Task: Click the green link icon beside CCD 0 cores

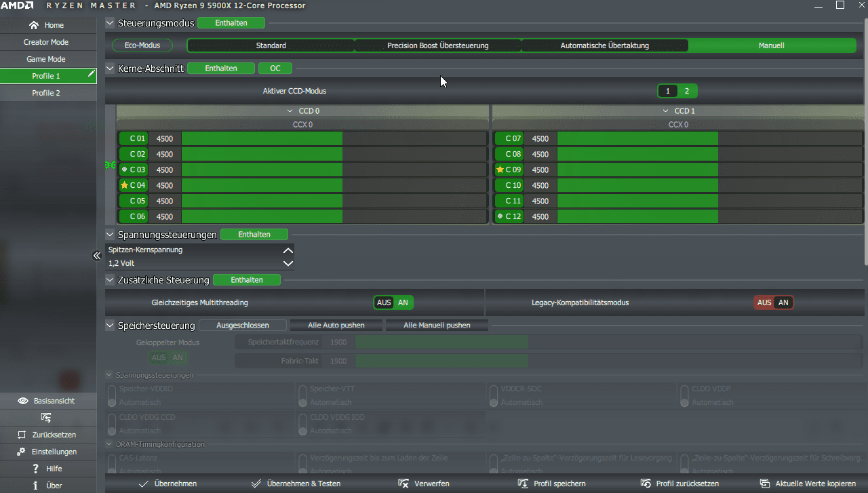Action: 111,165
